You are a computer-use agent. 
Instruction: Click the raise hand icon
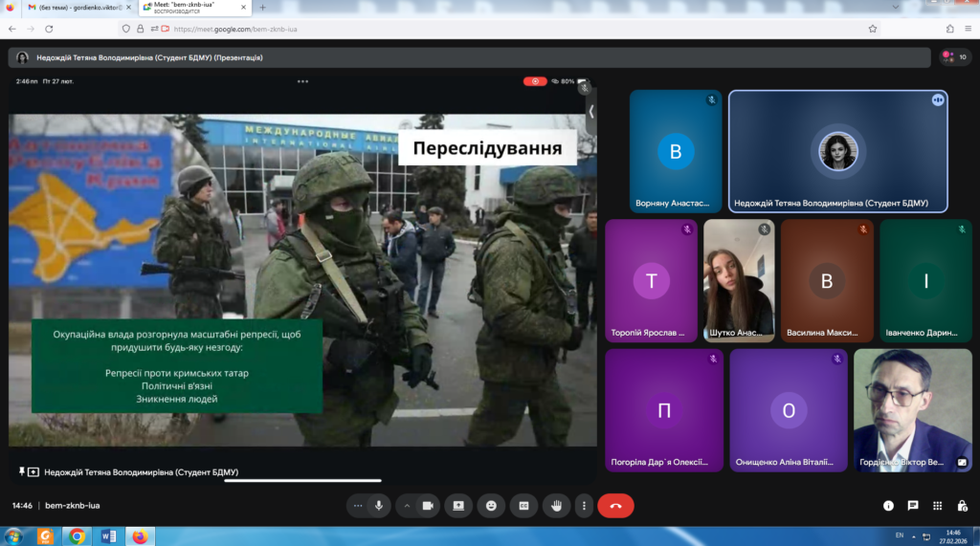pos(556,506)
